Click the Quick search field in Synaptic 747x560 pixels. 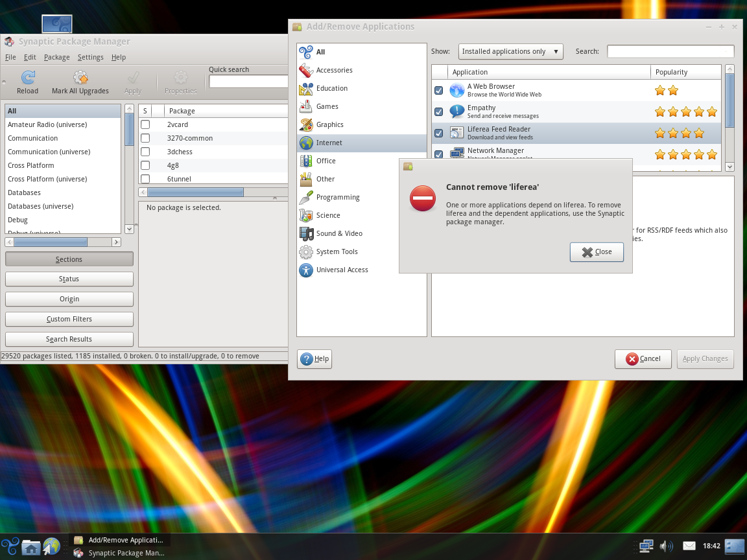248,82
